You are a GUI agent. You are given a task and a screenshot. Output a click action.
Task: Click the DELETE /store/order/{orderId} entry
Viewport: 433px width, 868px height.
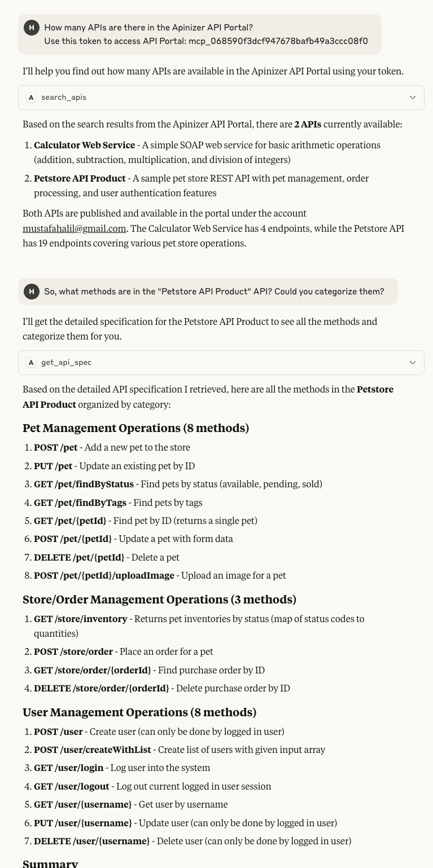(x=101, y=688)
